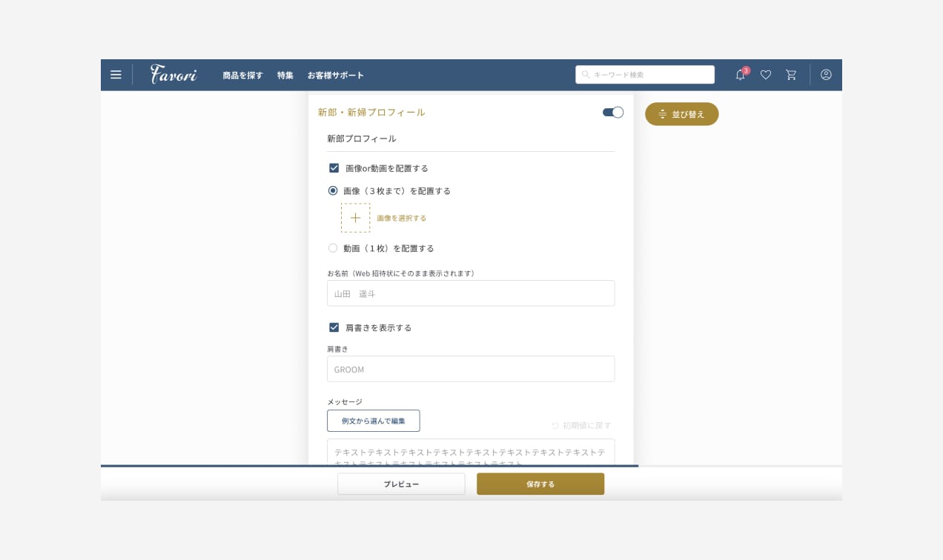Open お客様サポート menu item
The height and width of the screenshot is (560, 943).
click(x=336, y=75)
